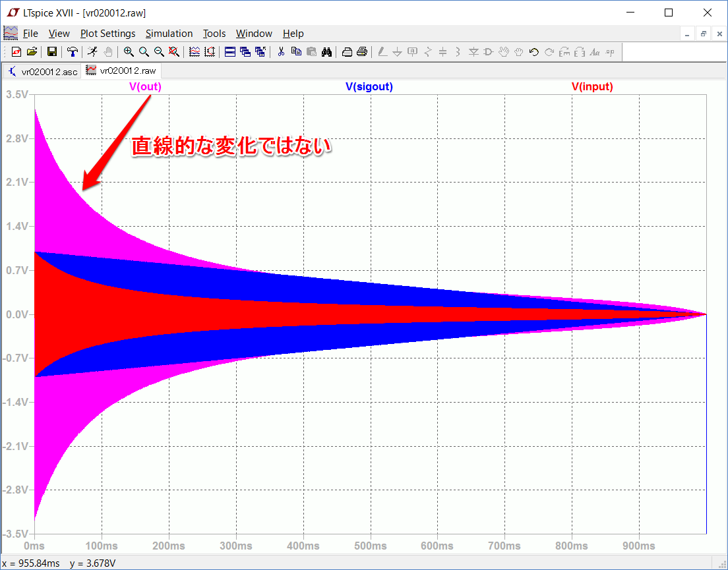
Task: Click the Run simulation icon
Action: 92,51
